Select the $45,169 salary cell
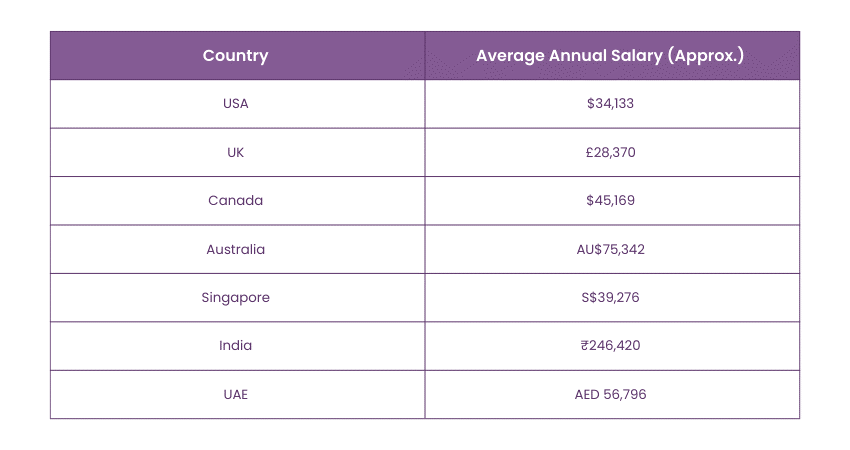 coord(611,201)
